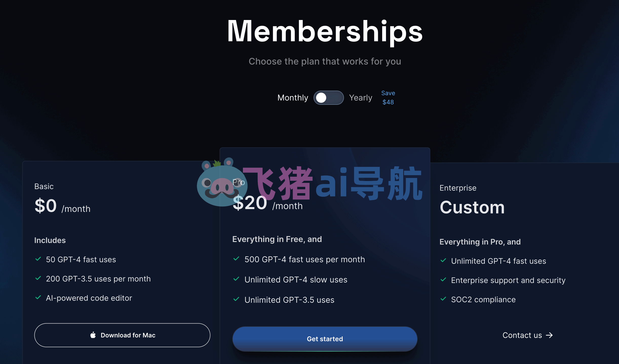Click the Apple logo icon in Download button

click(x=93, y=335)
